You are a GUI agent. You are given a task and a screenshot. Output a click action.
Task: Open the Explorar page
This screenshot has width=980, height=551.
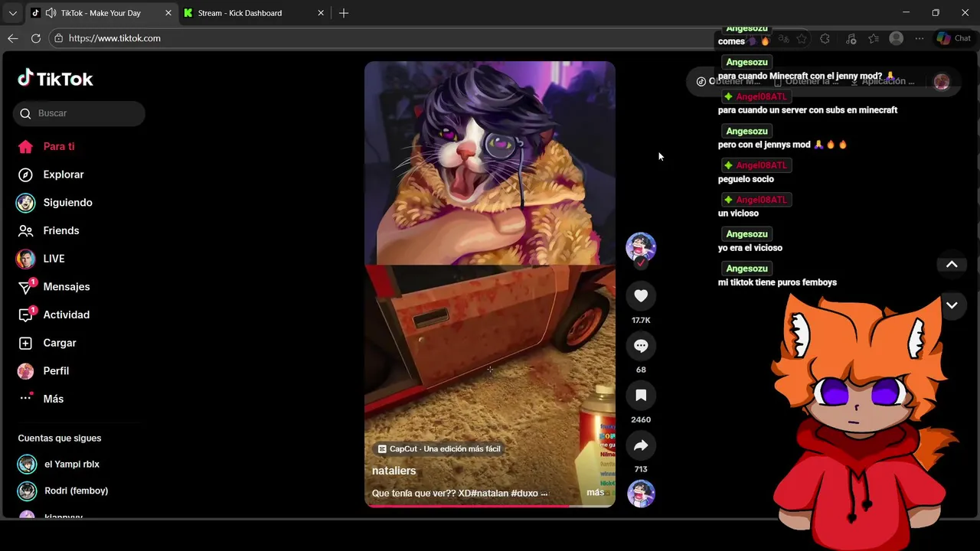(x=51, y=174)
